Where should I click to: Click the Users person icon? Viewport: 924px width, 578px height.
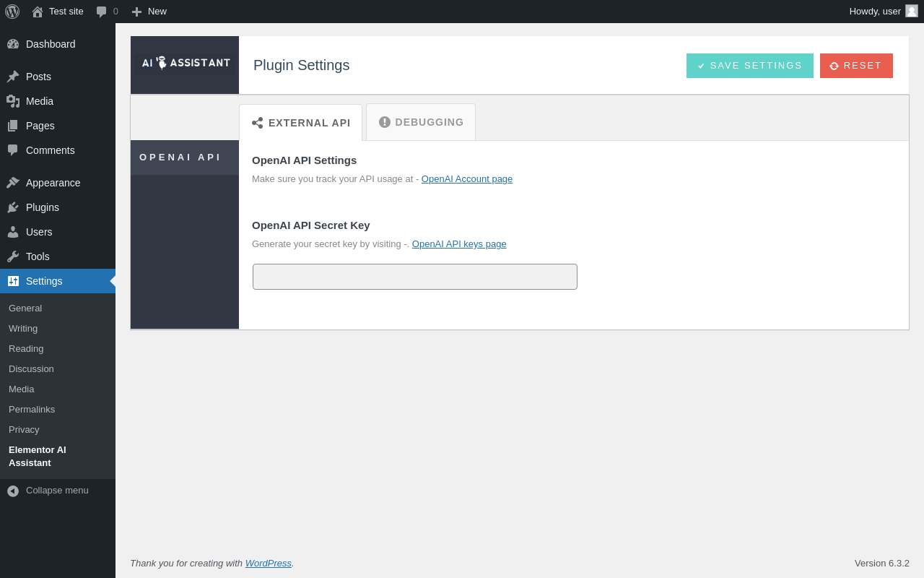[x=13, y=232]
